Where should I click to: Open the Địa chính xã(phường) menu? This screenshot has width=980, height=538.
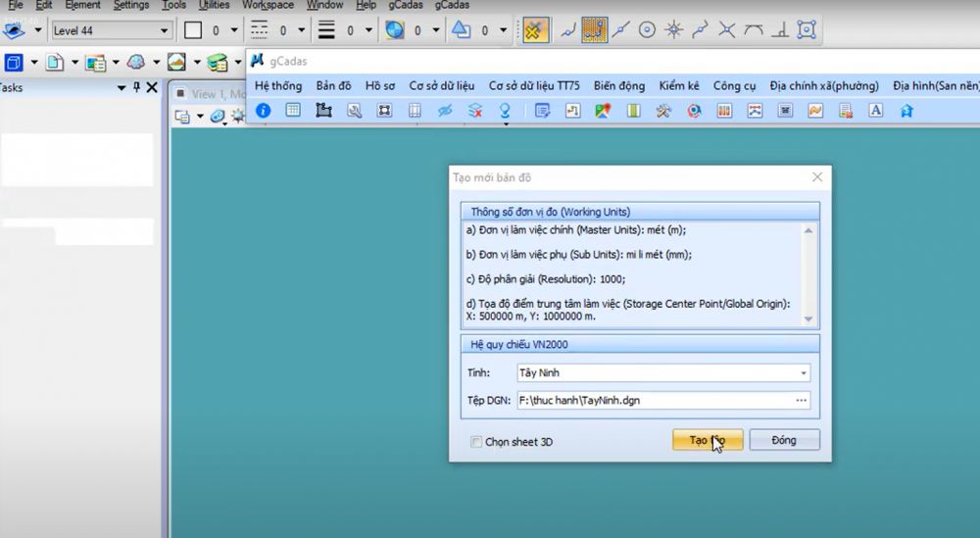pos(824,85)
